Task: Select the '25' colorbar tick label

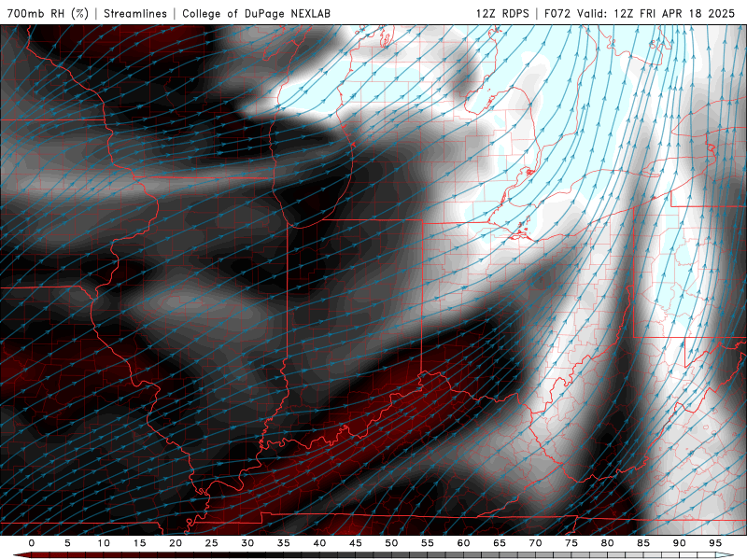Action: 212,543
